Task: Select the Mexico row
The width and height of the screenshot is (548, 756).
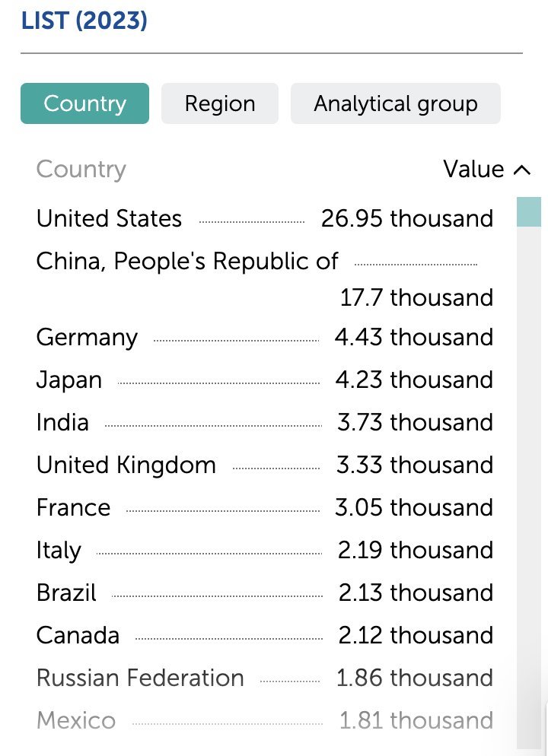Action: pyautogui.click(x=265, y=720)
